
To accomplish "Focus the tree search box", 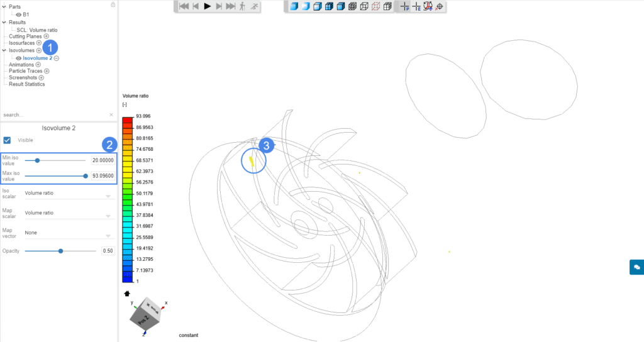I will 55,115.
